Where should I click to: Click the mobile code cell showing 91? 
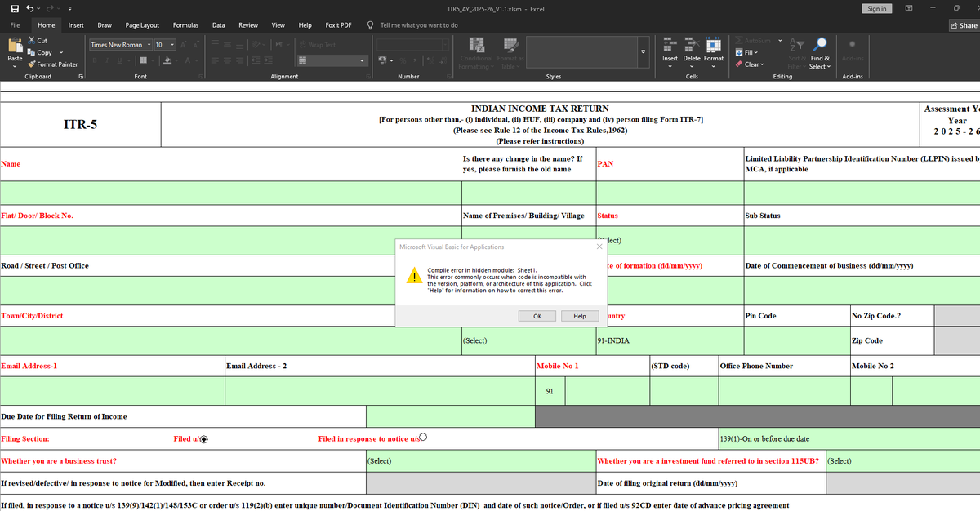pyautogui.click(x=550, y=391)
